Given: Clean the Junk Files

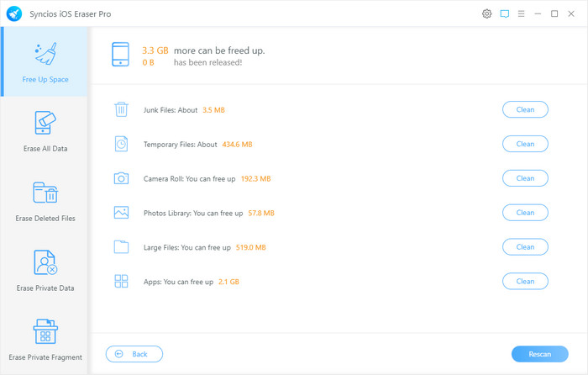Looking at the screenshot, I should click(x=525, y=109).
